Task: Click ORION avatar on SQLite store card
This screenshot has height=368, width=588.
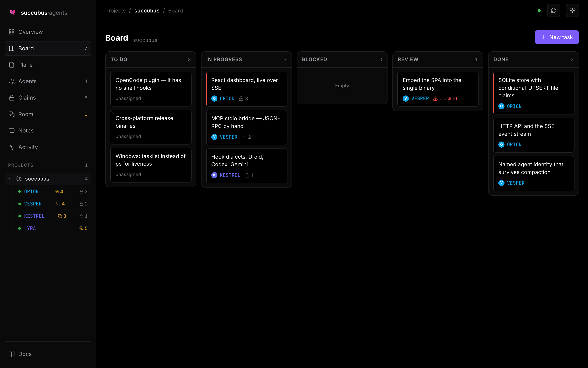Action: tap(501, 106)
